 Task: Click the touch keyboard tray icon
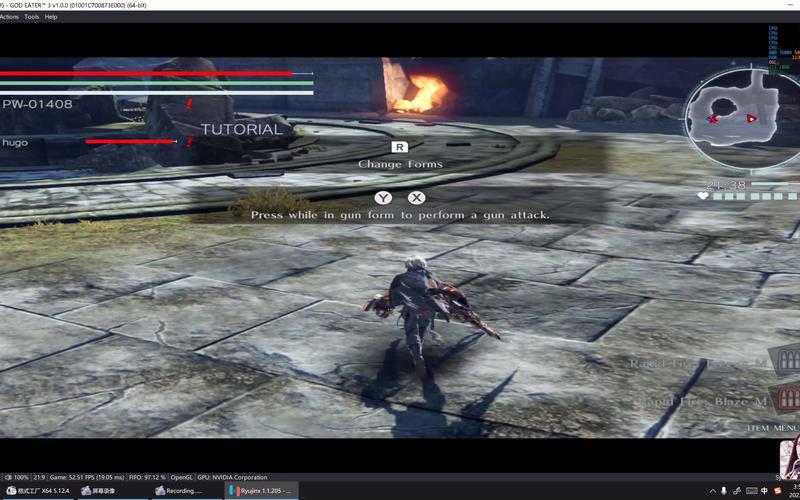(751, 491)
